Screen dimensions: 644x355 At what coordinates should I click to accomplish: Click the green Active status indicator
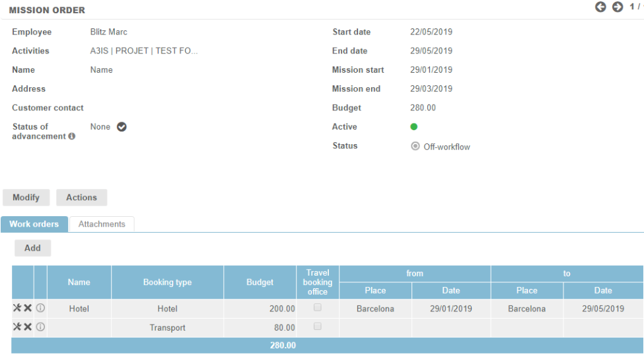(414, 127)
